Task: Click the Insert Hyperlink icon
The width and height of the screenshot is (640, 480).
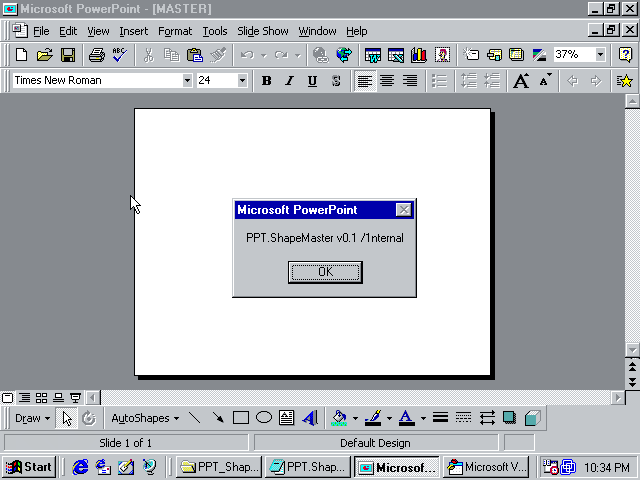Action: (321, 55)
